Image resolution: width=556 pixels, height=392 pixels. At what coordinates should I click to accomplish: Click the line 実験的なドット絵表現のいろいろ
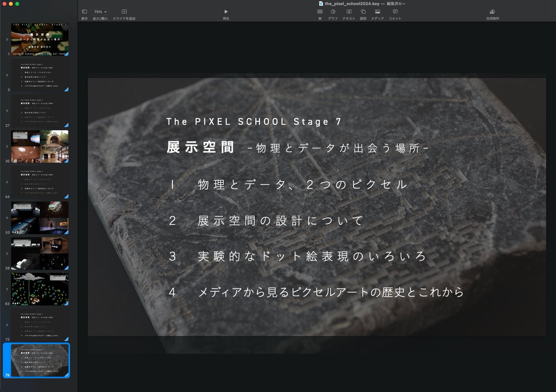312,256
